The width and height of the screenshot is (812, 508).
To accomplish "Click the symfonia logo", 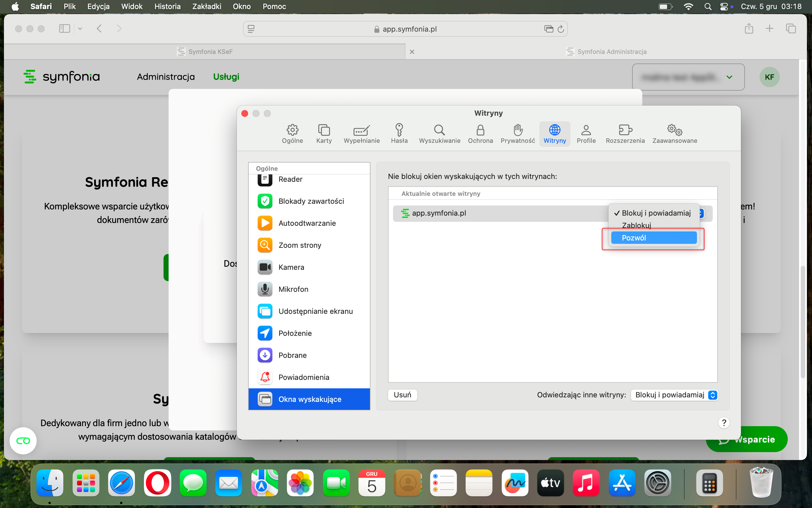I will pos(62,76).
